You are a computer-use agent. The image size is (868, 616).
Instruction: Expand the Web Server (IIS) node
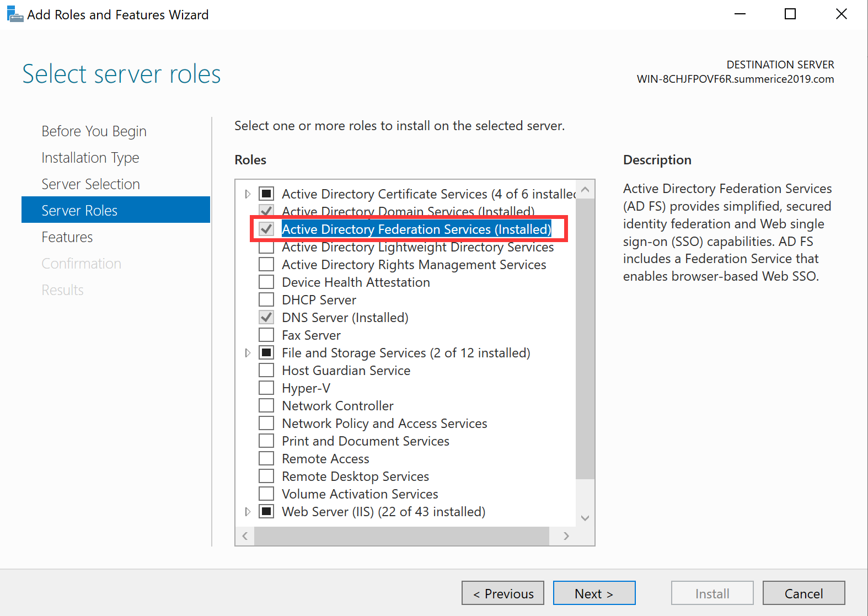pos(248,512)
